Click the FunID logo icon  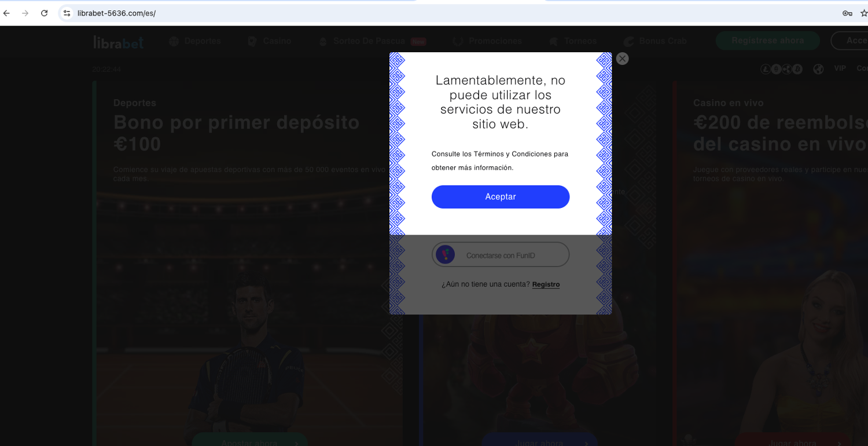click(x=445, y=255)
